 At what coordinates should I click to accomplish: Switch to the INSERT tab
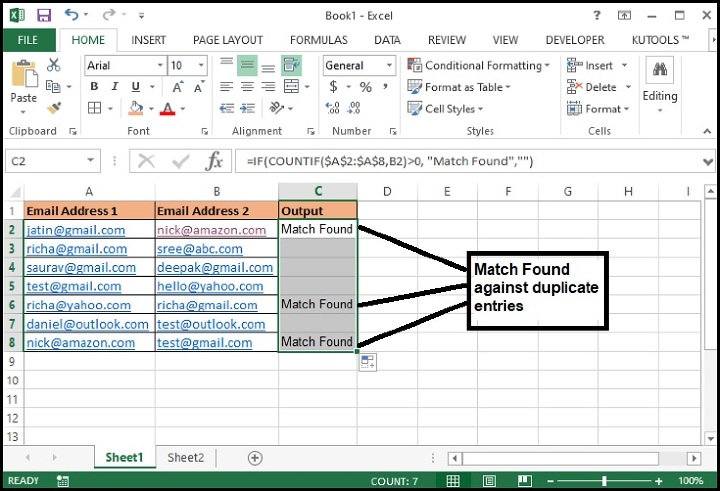click(x=148, y=40)
